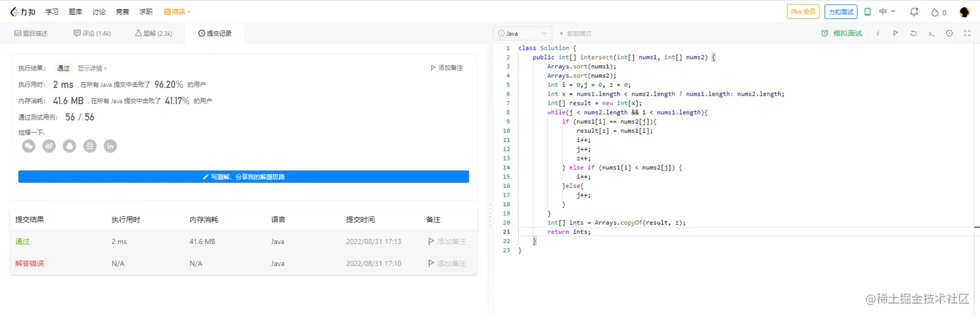Share result to LinkedIn

click(110, 146)
